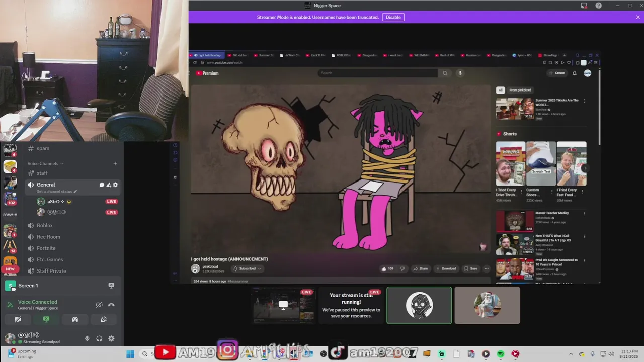Dismiss the Streamer Mode banner
Screen dimensions: 644x362
coord(638,17)
